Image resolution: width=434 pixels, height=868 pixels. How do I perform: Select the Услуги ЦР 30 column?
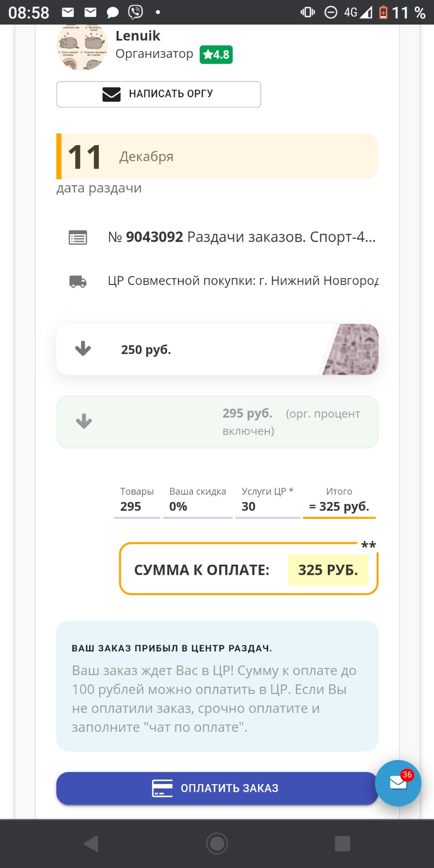coord(267,501)
